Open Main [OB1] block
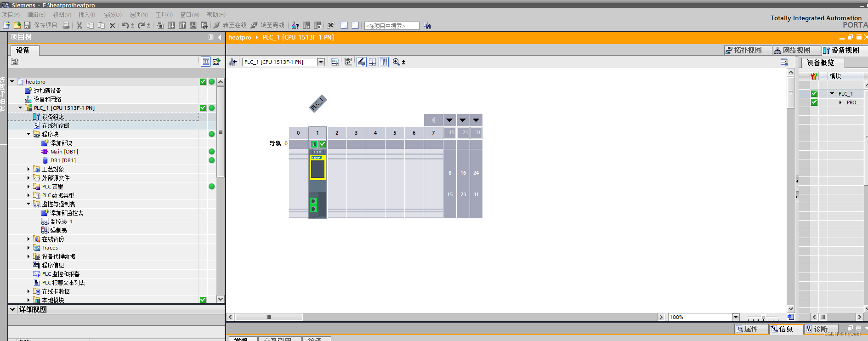The height and width of the screenshot is (341, 868). pyautogui.click(x=64, y=152)
